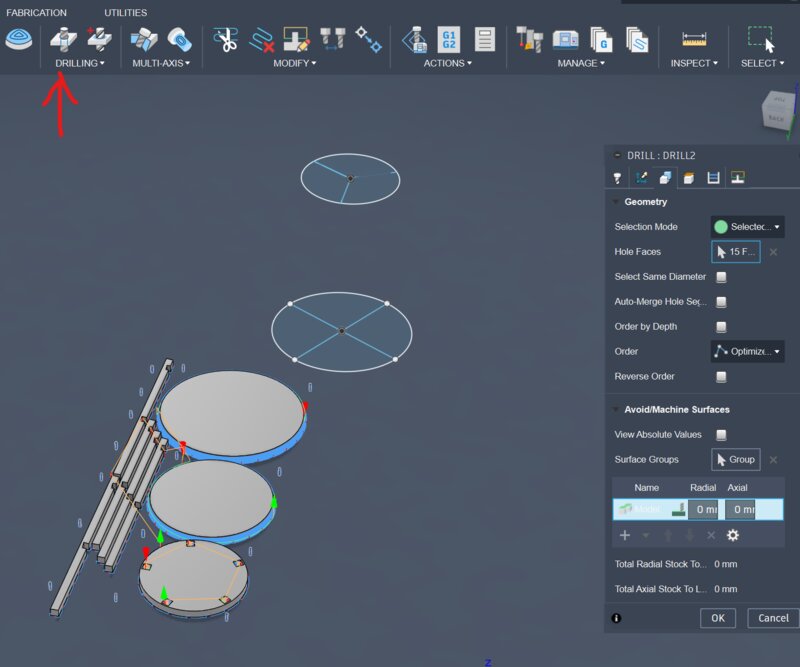Switch to the FABRICATION tab
The height and width of the screenshot is (667, 800).
coord(36,13)
